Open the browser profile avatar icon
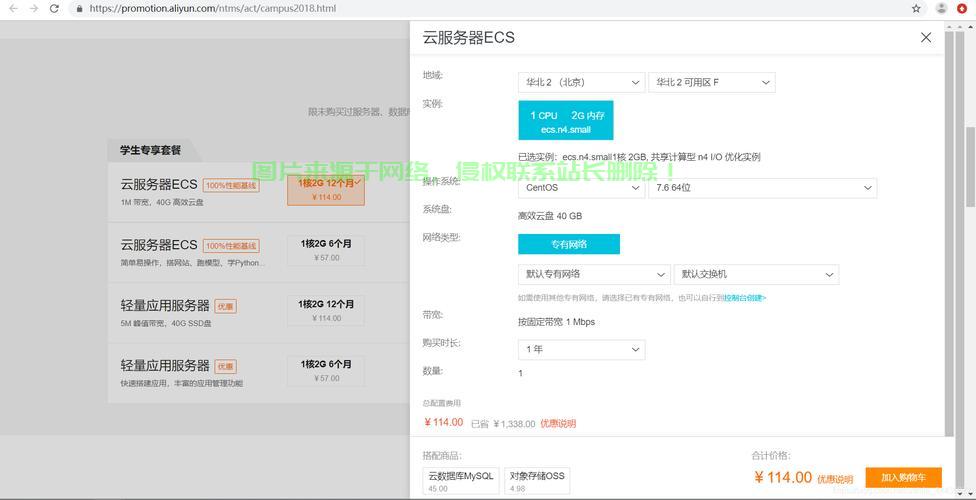Viewport: 976px width, 500px height. [942, 9]
